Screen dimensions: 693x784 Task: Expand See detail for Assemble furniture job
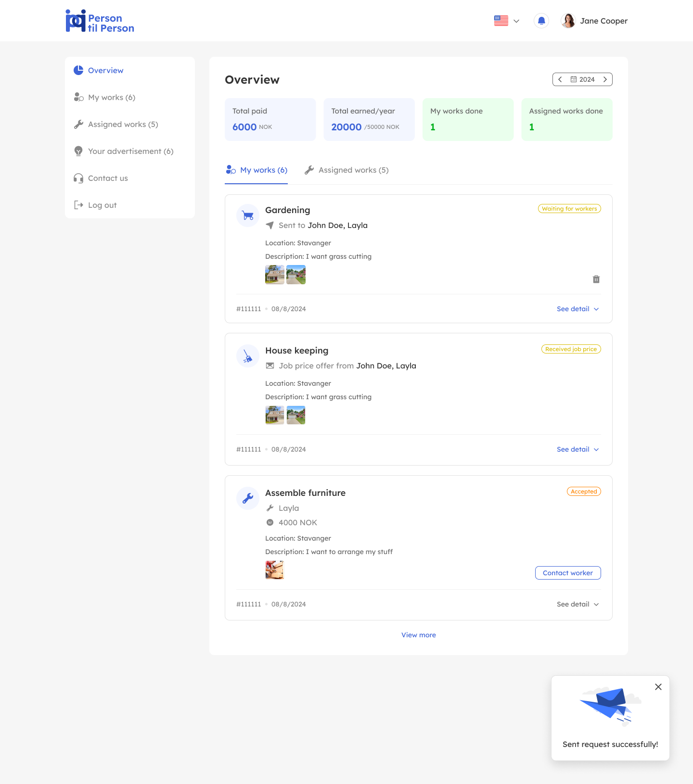click(x=577, y=604)
